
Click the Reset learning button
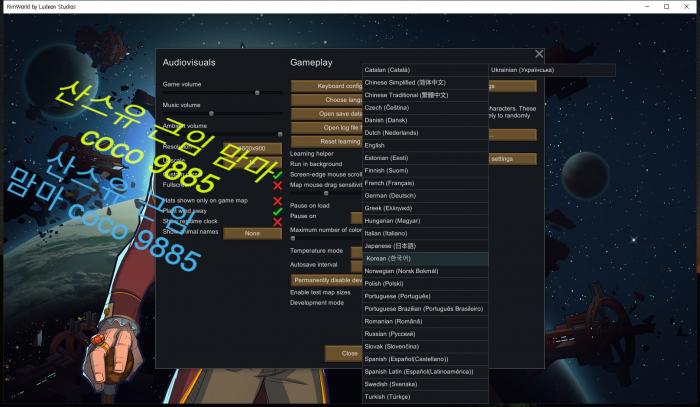[x=327, y=141]
